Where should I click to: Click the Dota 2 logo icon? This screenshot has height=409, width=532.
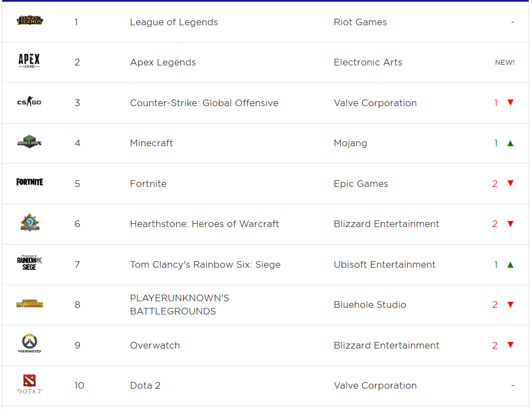point(29,384)
